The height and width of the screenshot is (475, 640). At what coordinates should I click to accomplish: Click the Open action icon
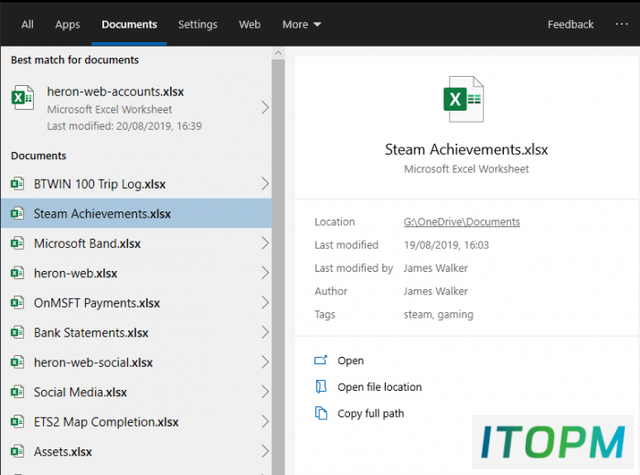point(321,360)
